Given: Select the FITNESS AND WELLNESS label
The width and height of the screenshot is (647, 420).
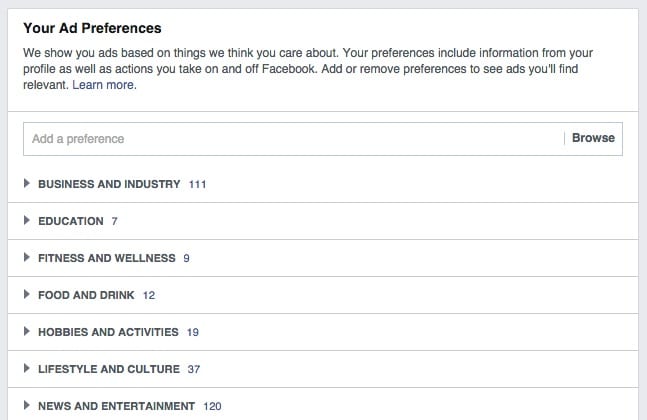Looking at the screenshot, I should pos(106,258).
